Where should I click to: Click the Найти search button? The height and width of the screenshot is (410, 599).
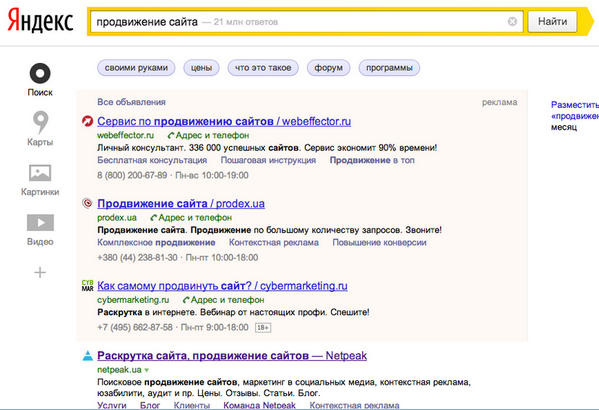click(x=552, y=22)
